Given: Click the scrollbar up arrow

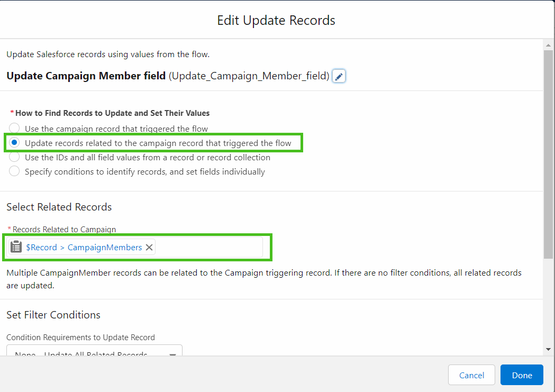Looking at the screenshot, I should (549, 44).
